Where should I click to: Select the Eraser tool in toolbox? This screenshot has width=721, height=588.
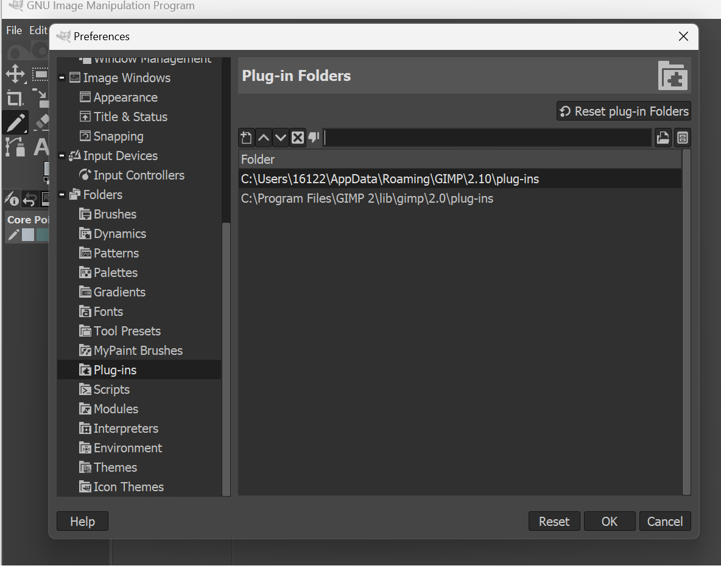coord(41,122)
